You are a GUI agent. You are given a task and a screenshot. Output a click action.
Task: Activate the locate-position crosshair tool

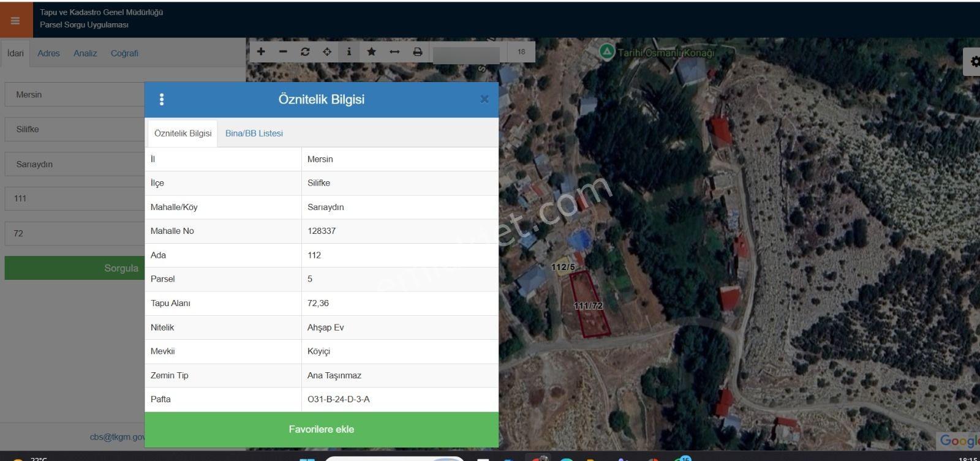coord(327,52)
